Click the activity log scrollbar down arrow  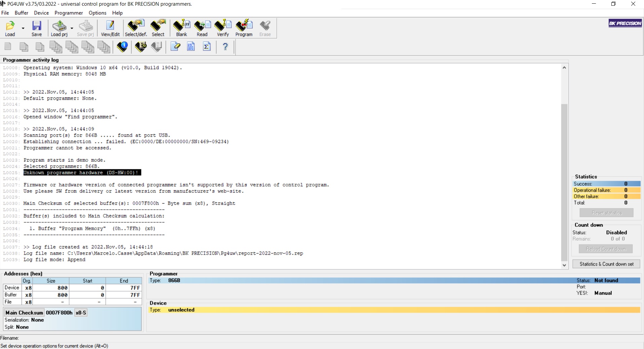[x=564, y=265]
